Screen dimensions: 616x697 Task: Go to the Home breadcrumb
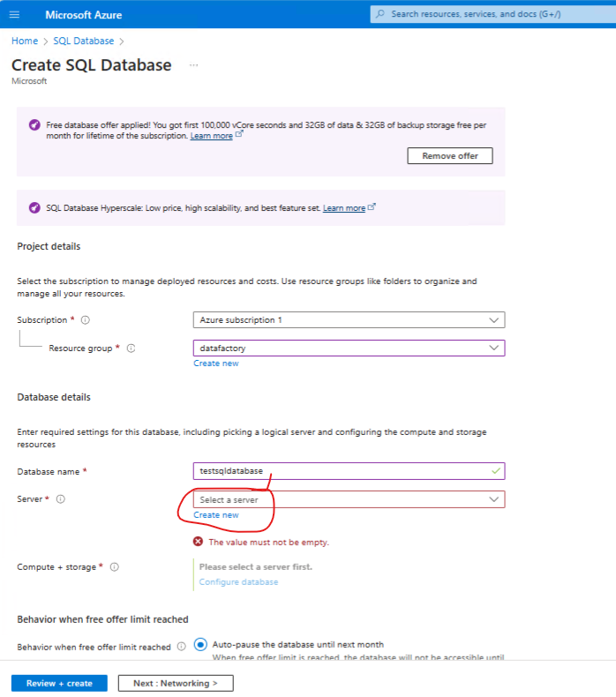[x=25, y=41]
